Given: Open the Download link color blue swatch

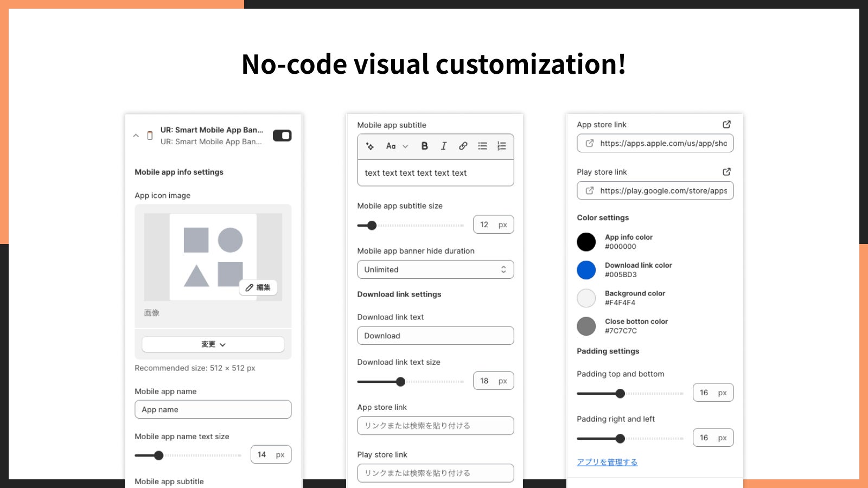Looking at the screenshot, I should [x=586, y=270].
